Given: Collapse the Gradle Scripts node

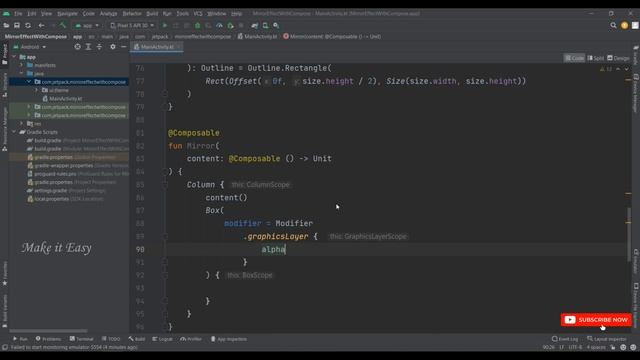Looking at the screenshot, I should pos(15,132).
